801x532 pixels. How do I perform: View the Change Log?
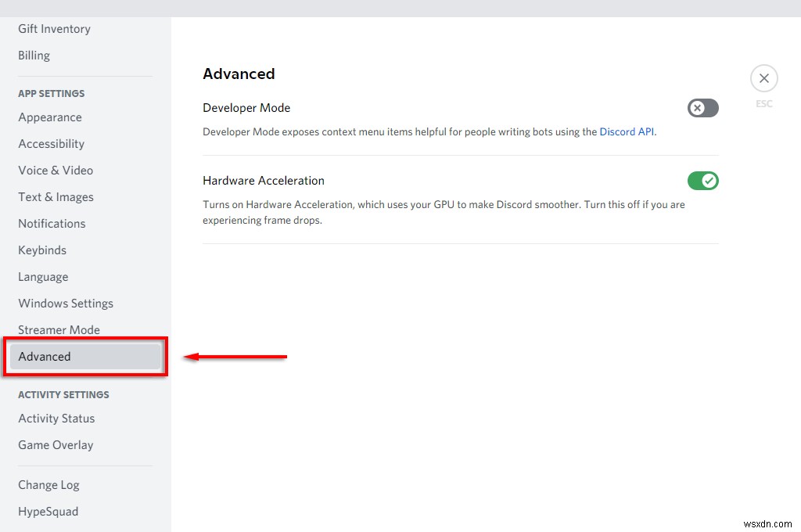click(x=48, y=485)
